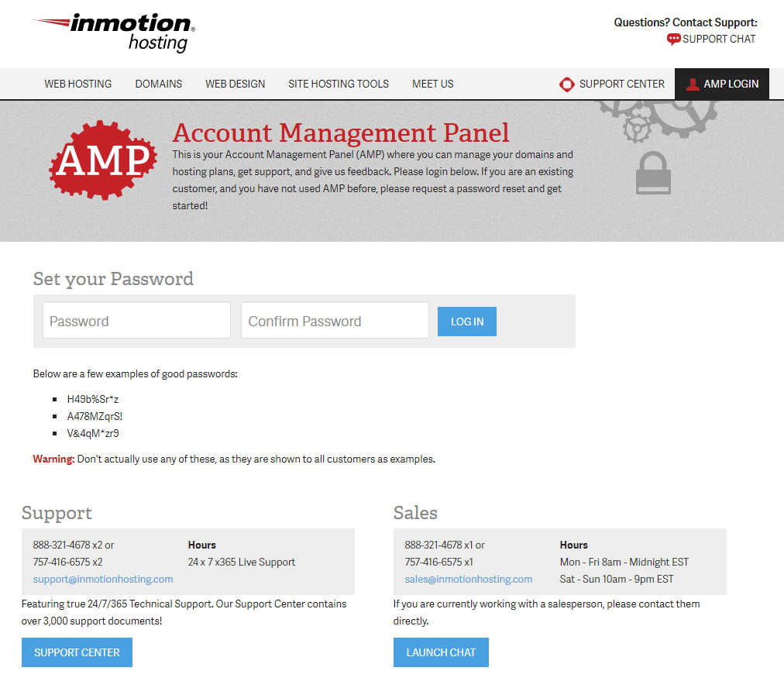Click the Set your Password heading
784x695 pixels.
coord(113,279)
